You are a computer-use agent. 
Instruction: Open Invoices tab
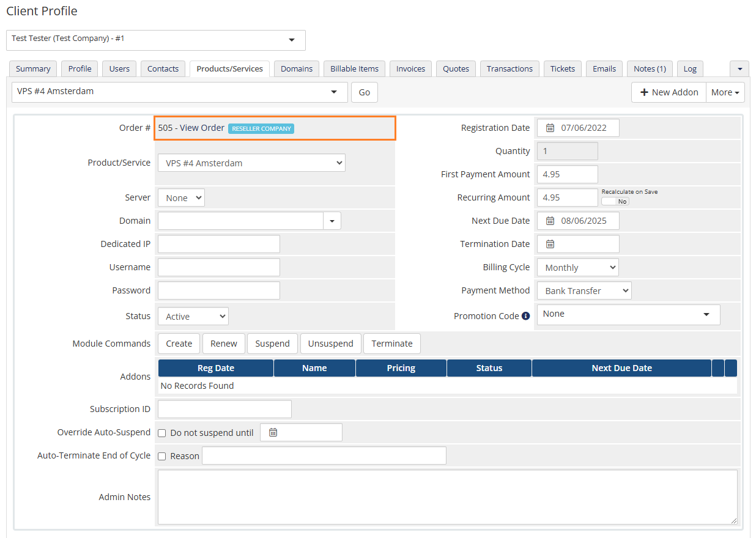tap(410, 68)
